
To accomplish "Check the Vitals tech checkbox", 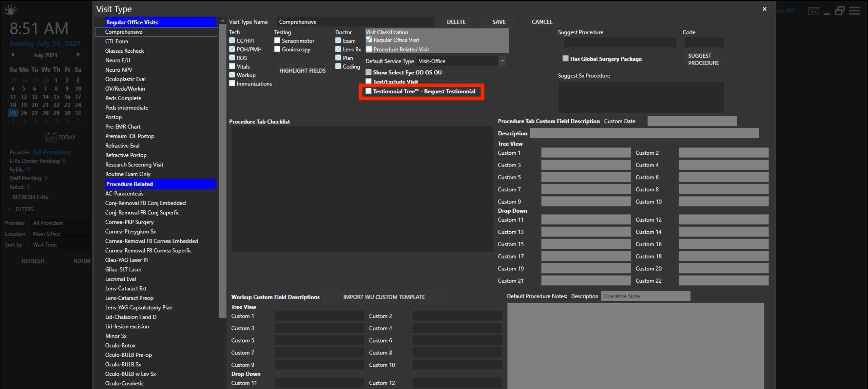I will (x=232, y=66).
